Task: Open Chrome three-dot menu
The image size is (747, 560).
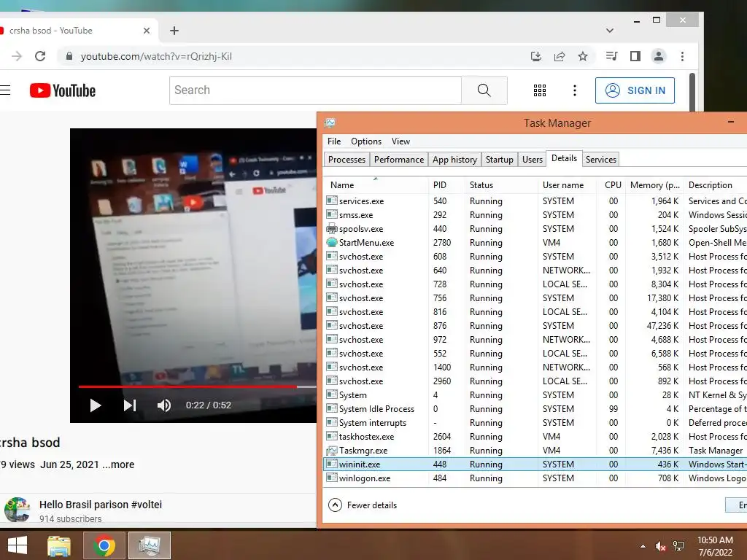Action: (682, 56)
